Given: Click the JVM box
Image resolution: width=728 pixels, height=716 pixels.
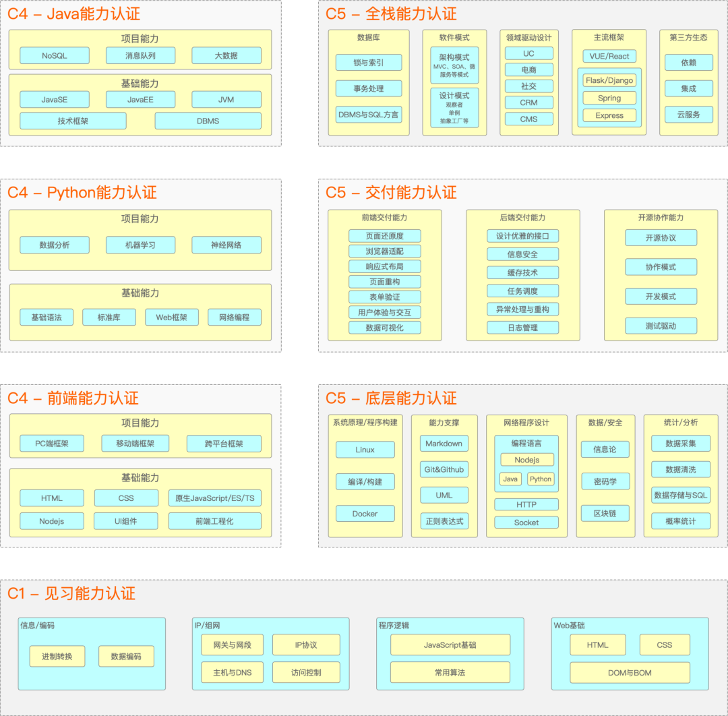Looking at the screenshot, I should click(226, 99).
